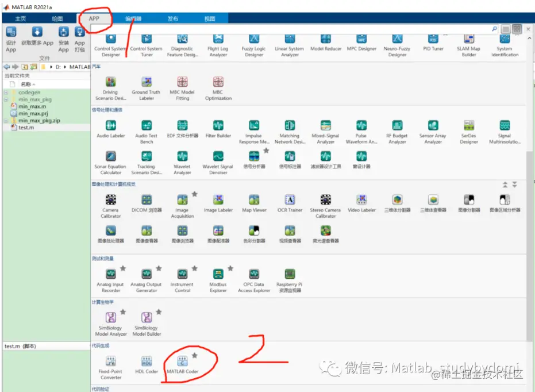Move the 图像处理和计算机视觉 section up
Viewport: 535px width, 392px height.
[505, 185]
